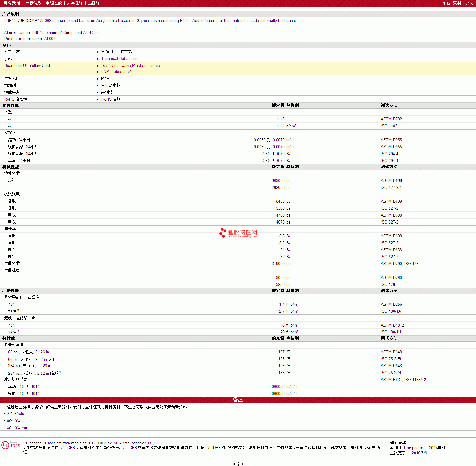Screen dimensions: 476x466
Task: Click the 4670 psi break strength value
Action: (284, 222)
